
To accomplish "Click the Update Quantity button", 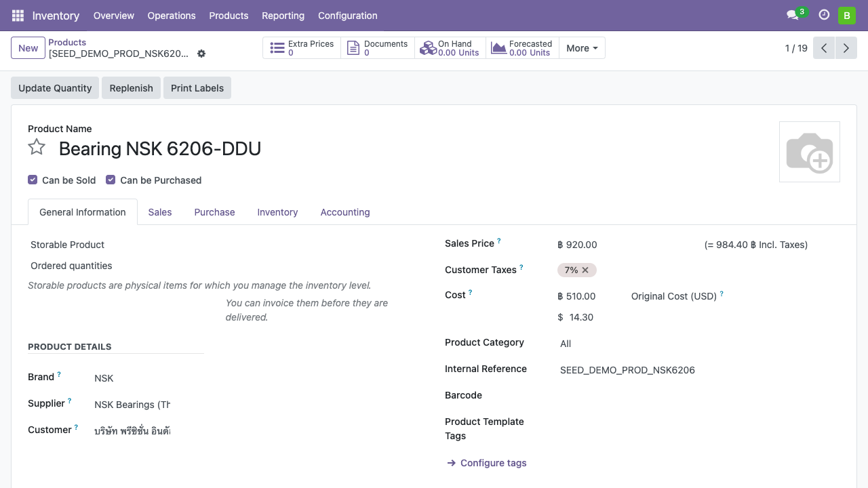I will click(55, 88).
